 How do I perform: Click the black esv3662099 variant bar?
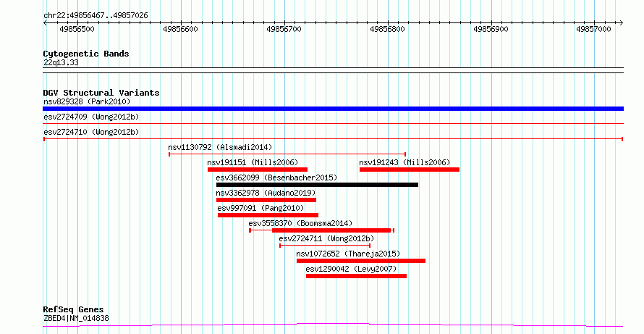click(317, 185)
